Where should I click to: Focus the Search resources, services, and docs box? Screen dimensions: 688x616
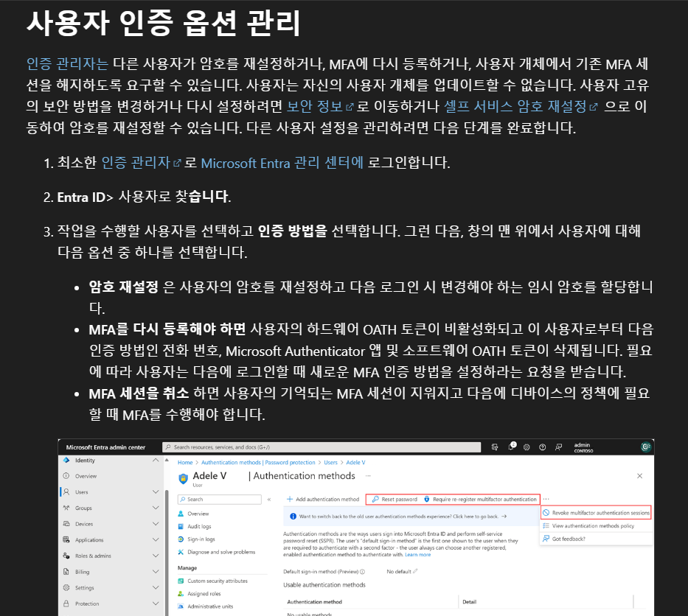[322, 447]
